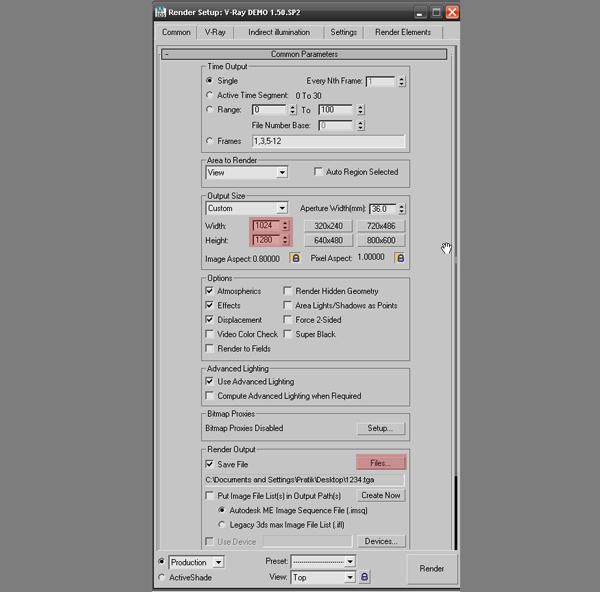Choose the 800x600 preset button
Viewport: 600px width, 592px height.
tap(381, 240)
